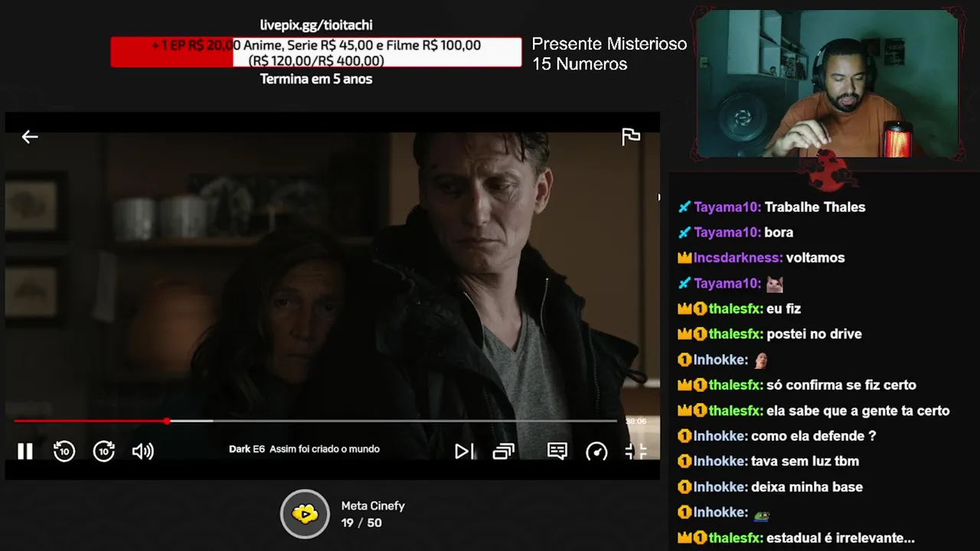
Task: Click chat message 'Trabalhe Thales'
Action: click(x=815, y=207)
